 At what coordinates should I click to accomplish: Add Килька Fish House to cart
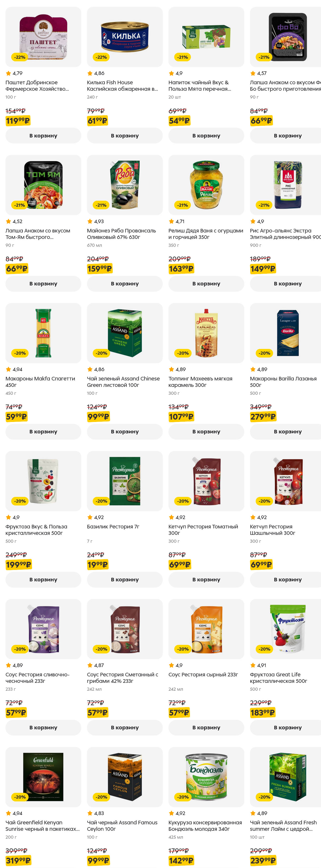point(124,136)
